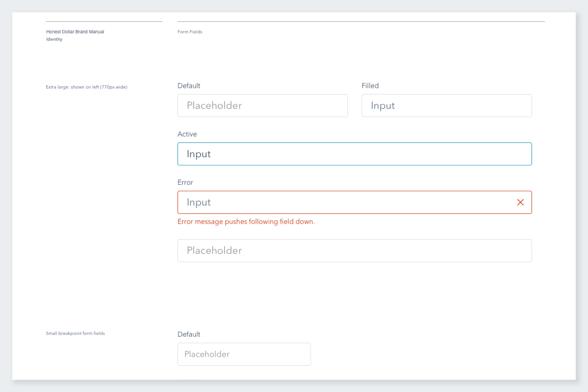Click the 'Default' label in small breakpoint section
This screenshot has height=392, width=588.
coord(189,334)
